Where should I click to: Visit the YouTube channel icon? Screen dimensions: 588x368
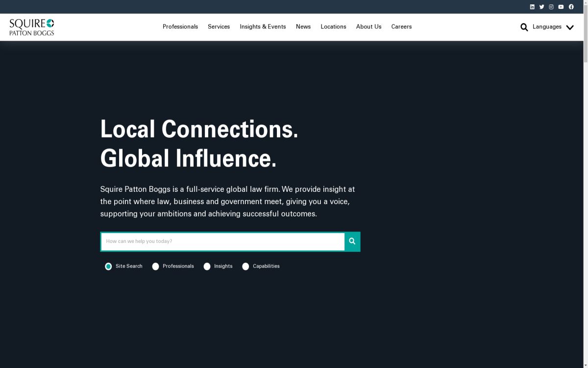pos(561,7)
